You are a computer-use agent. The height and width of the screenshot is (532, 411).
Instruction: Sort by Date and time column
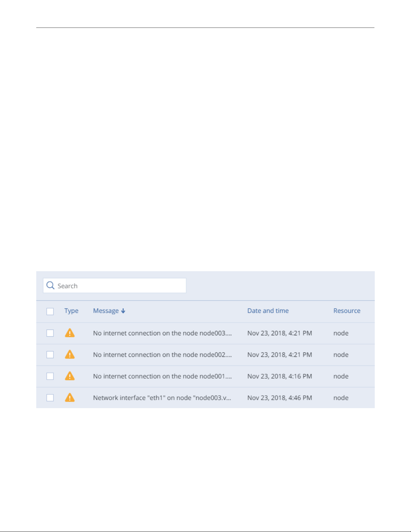(268, 311)
